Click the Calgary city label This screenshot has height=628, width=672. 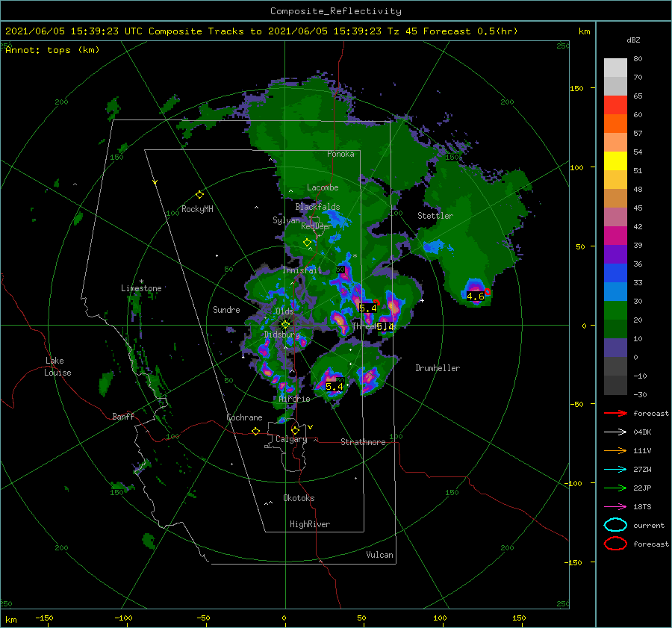[x=291, y=439]
